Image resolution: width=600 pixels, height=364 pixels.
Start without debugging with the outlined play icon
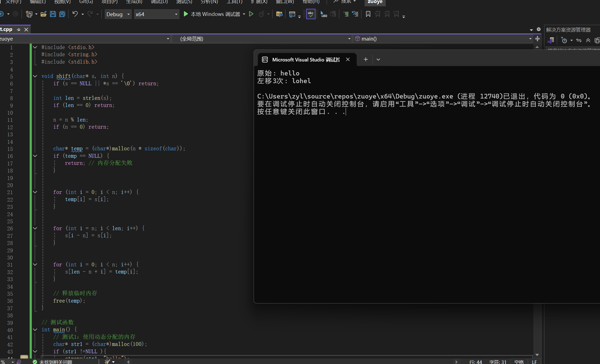(251, 14)
